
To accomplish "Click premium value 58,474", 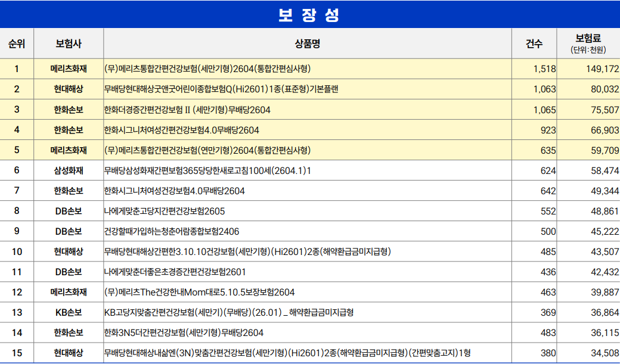I will coord(605,171).
